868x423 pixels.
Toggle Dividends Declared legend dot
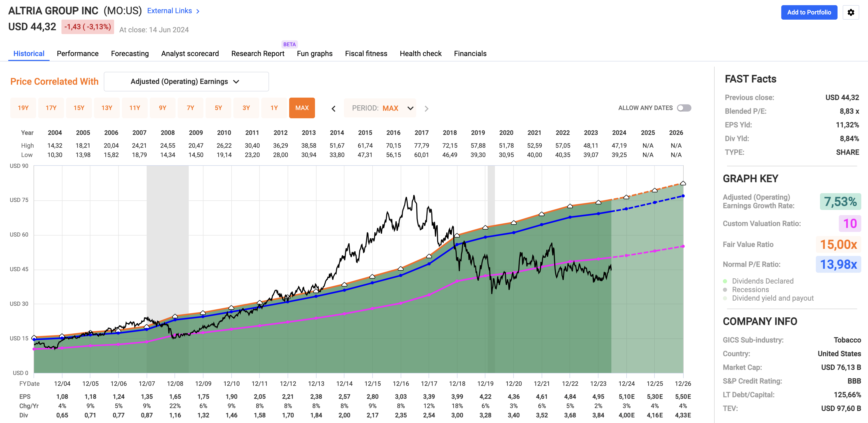click(725, 281)
